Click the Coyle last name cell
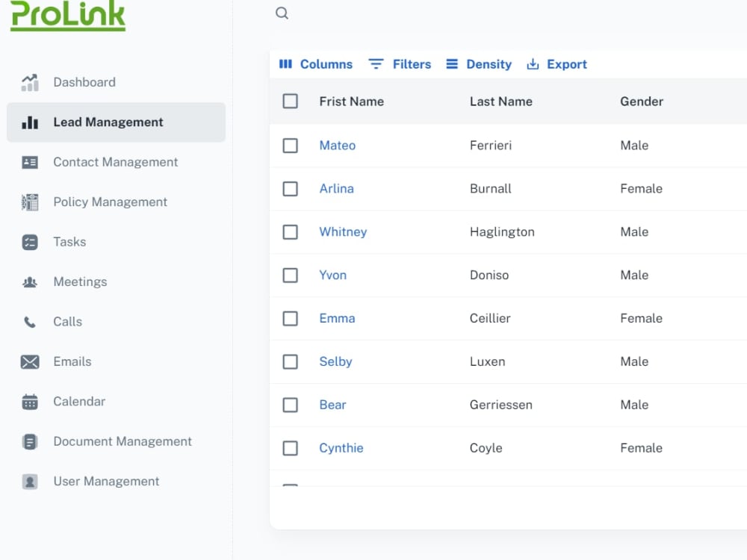 click(x=486, y=448)
